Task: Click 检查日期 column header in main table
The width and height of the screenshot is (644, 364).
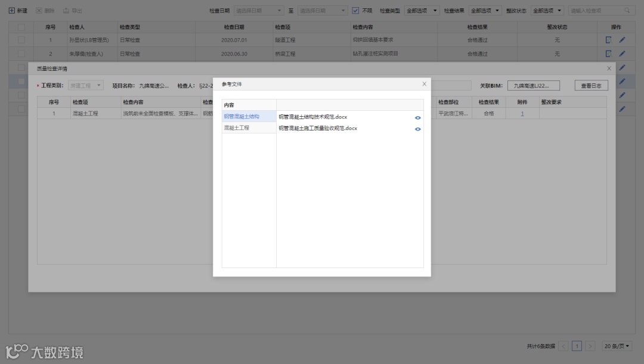Action: 234,27
